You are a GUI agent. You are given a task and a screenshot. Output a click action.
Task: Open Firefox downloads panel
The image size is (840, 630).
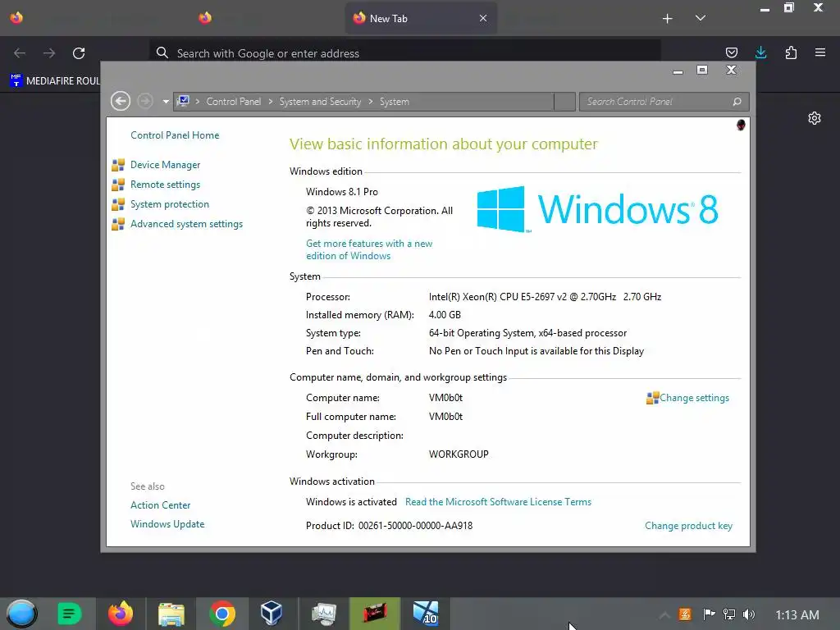click(x=760, y=52)
